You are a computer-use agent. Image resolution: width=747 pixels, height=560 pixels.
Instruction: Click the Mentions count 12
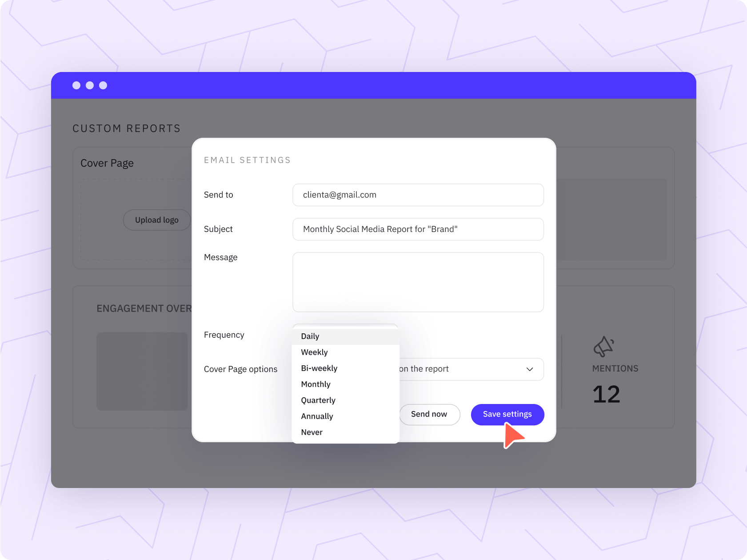606,395
